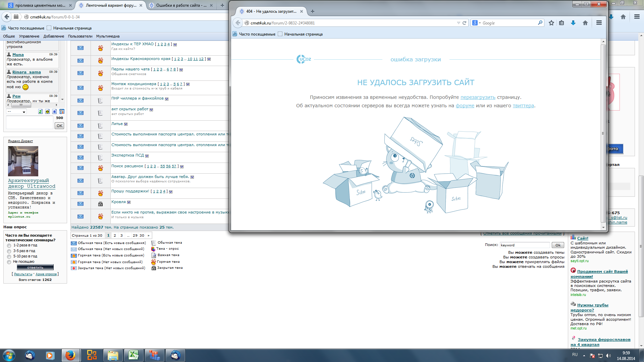Expand the chat auto-update dropdown
The image size is (644, 362).
point(16,112)
